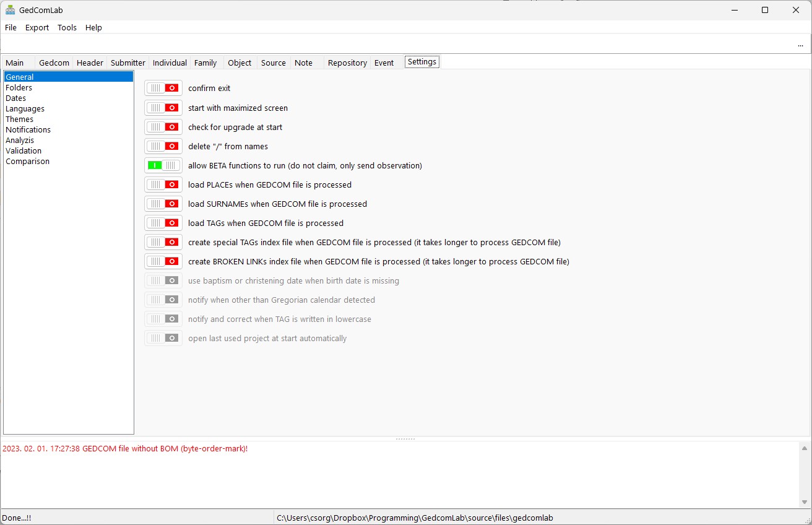Maximize the GedComLab window

coord(765,10)
